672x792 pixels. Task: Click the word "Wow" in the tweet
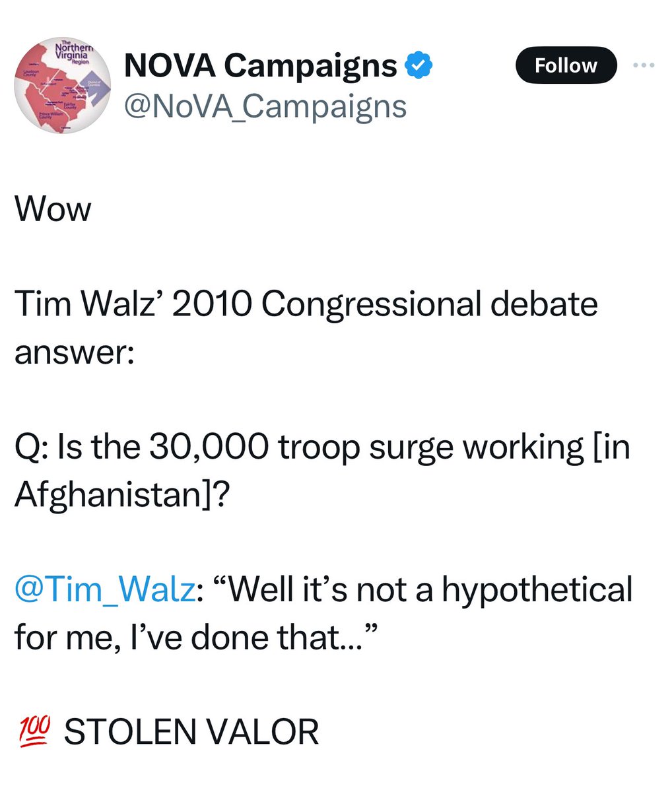point(53,210)
